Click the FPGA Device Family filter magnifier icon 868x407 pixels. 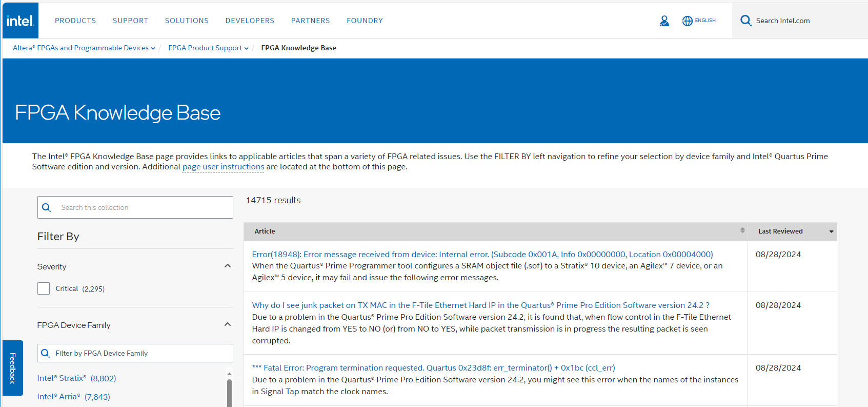45,353
